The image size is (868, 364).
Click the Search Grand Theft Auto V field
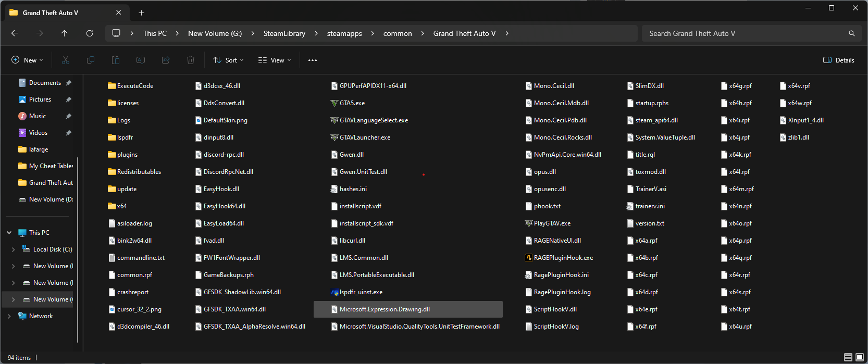point(745,33)
